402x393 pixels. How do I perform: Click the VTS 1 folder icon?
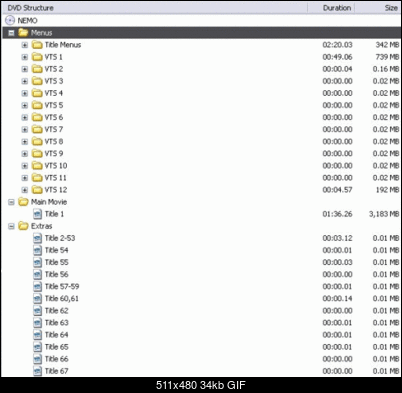37,57
